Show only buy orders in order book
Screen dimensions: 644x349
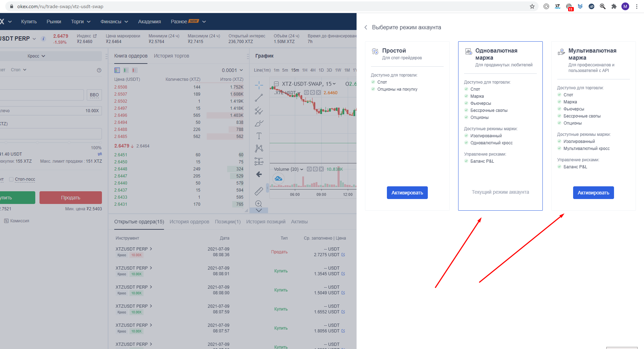[126, 70]
